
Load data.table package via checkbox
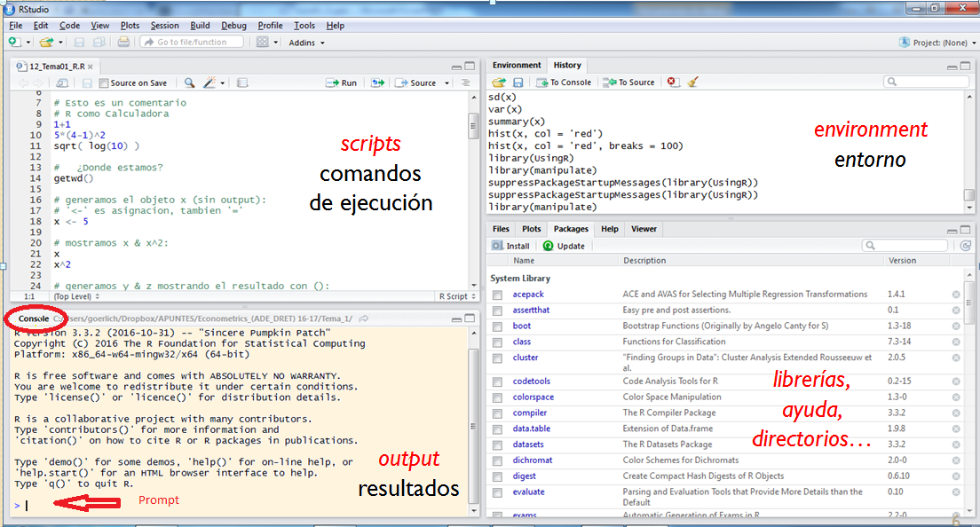[497, 429]
